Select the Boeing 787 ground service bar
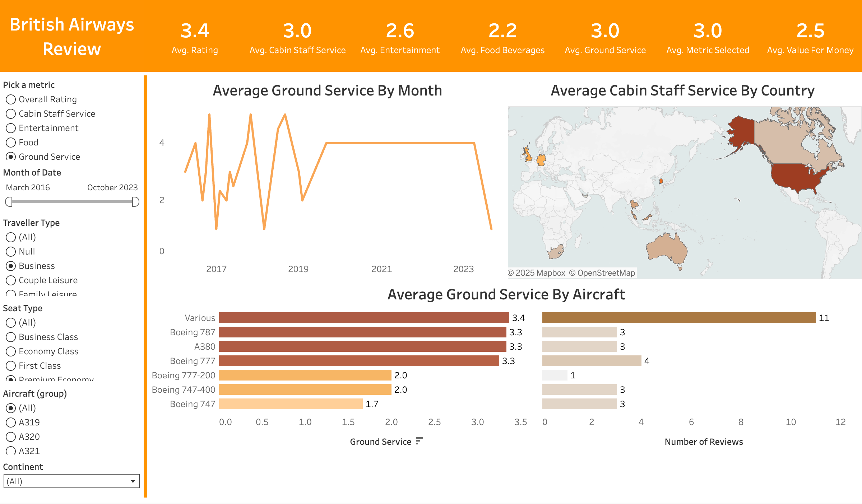The height and width of the screenshot is (504, 862). click(x=362, y=332)
